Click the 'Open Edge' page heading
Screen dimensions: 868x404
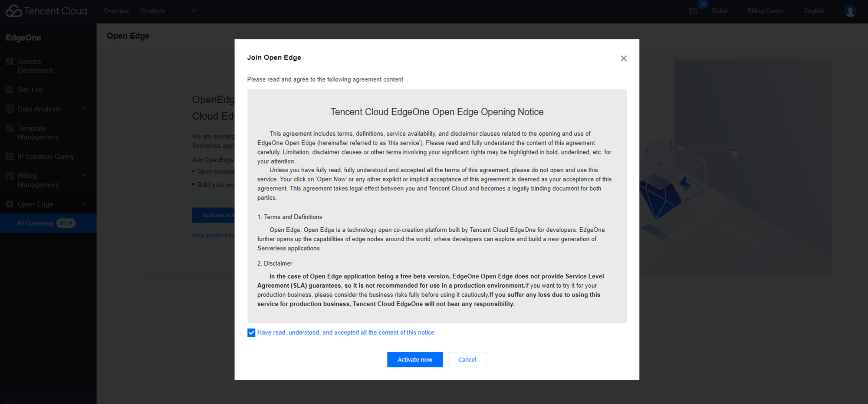coord(128,36)
